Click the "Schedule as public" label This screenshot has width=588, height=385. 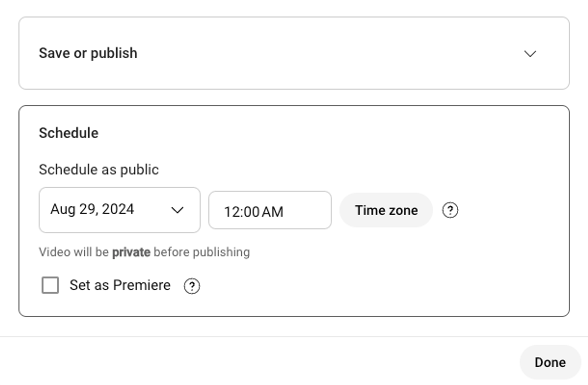pyautogui.click(x=99, y=170)
